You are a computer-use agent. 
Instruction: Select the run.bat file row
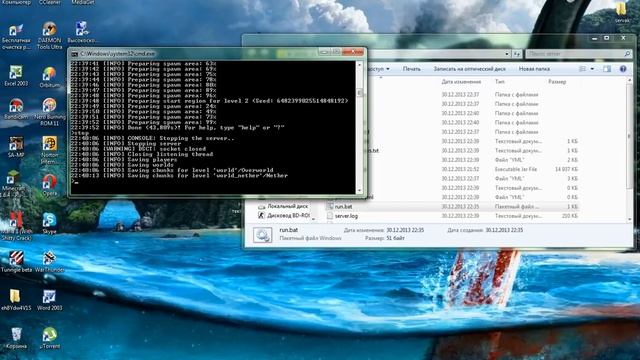(452, 207)
